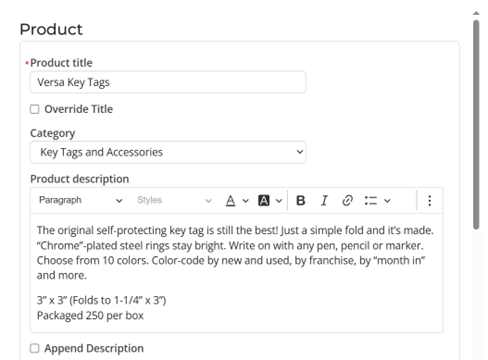Click into the Product title field

[x=168, y=82]
